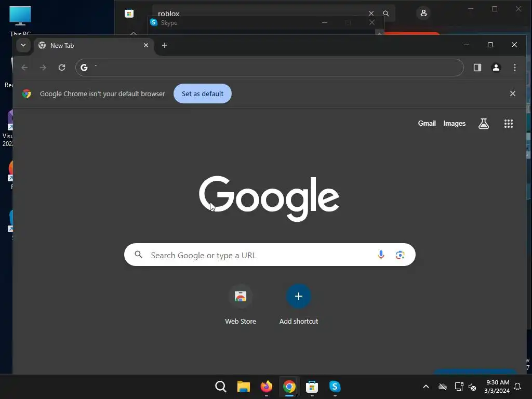
Task: Click the Google logo on page
Action: [269, 198]
